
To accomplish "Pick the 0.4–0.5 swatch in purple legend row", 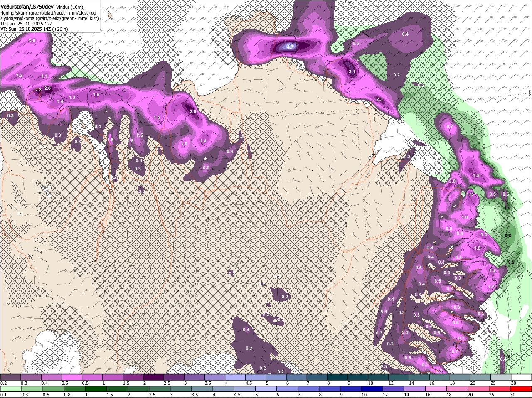I will tap(52, 377).
